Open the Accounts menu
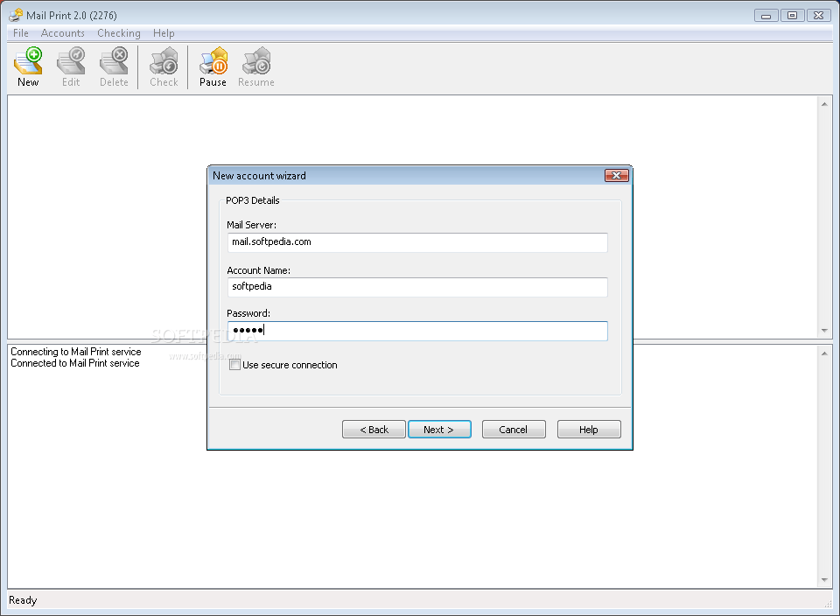This screenshot has height=616, width=840. 63,33
